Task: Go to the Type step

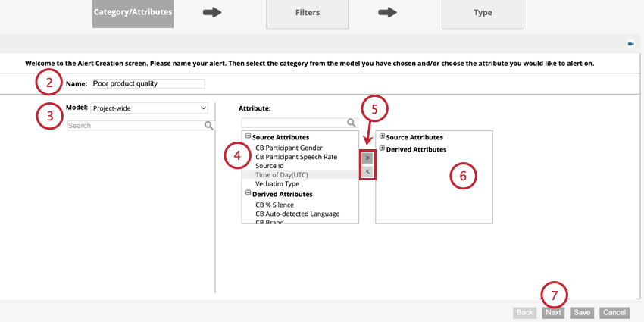Action: coord(483,14)
